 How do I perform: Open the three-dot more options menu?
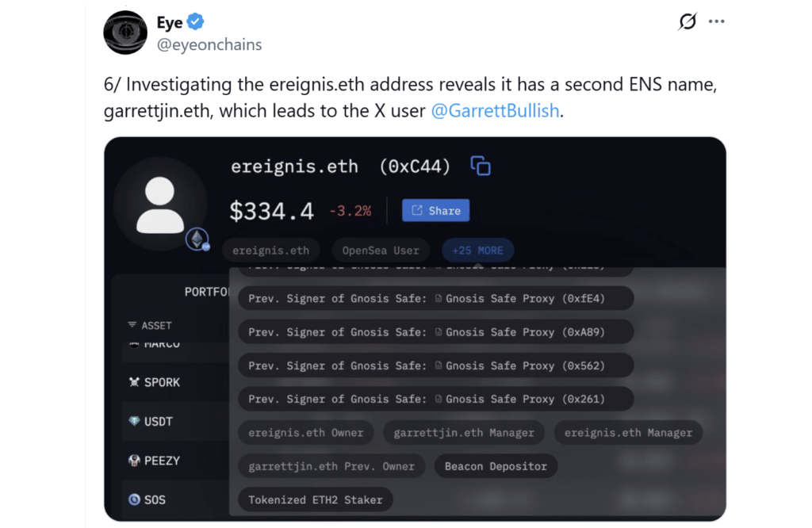[717, 22]
